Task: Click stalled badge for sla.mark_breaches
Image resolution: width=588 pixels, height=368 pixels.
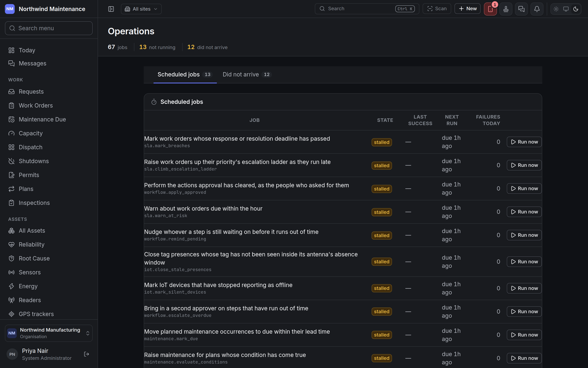Action: (381, 142)
